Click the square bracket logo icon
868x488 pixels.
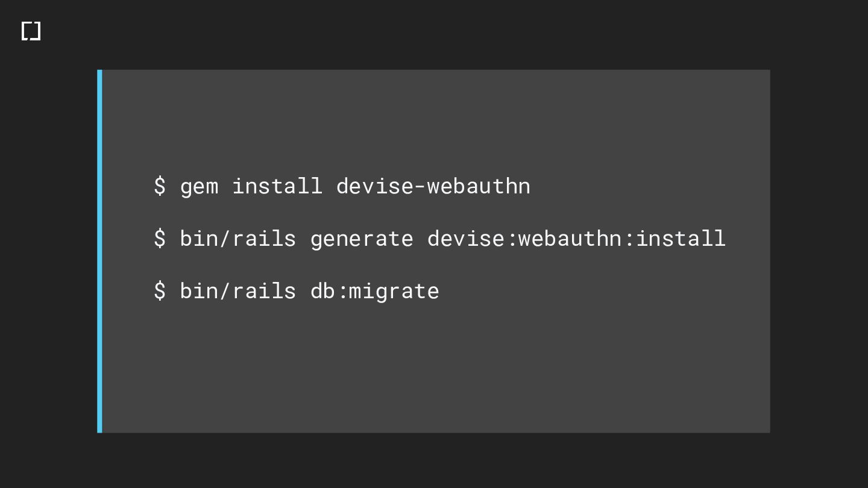click(x=31, y=31)
